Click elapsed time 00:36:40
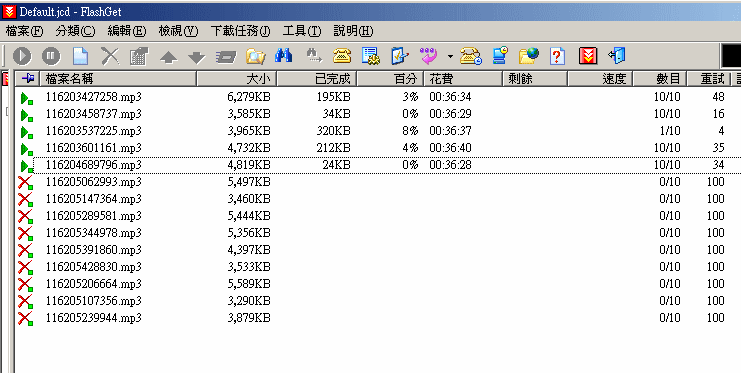 [450, 148]
